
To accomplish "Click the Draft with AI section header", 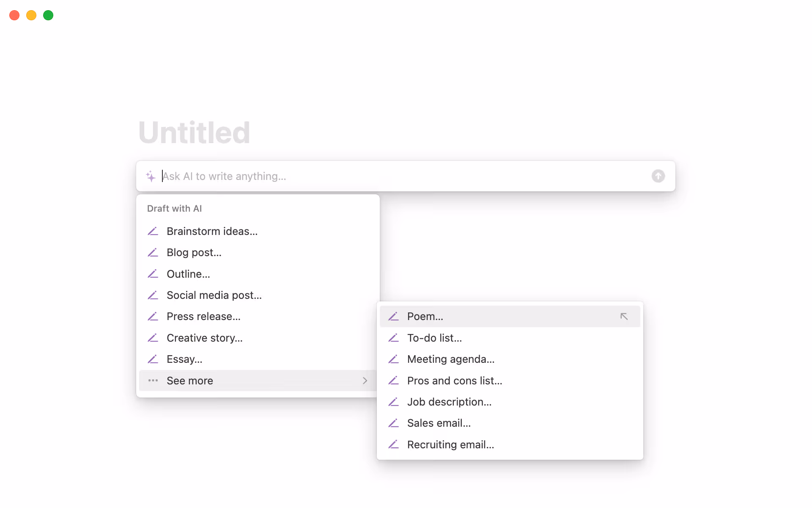I will pyautogui.click(x=174, y=208).
